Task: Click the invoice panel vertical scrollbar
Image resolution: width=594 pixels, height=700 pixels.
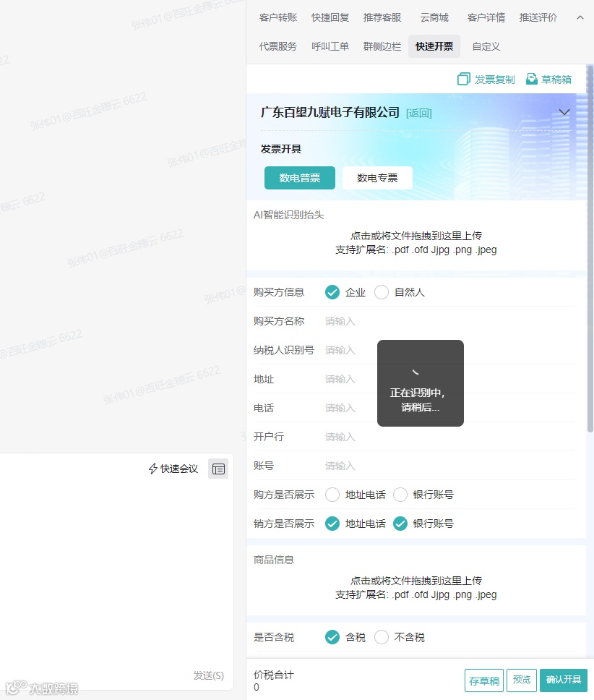Action: (x=590, y=249)
